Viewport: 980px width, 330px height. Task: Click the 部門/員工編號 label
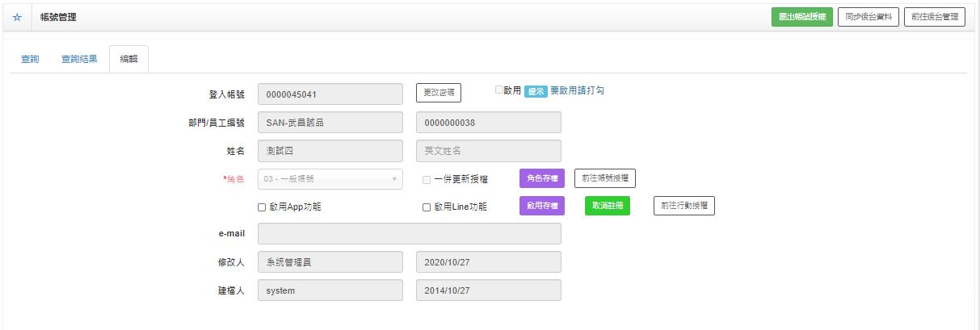click(x=217, y=123)
